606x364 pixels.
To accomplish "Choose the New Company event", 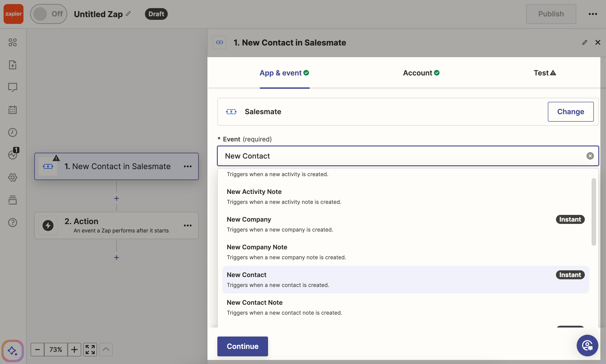I will click(406, 224).
